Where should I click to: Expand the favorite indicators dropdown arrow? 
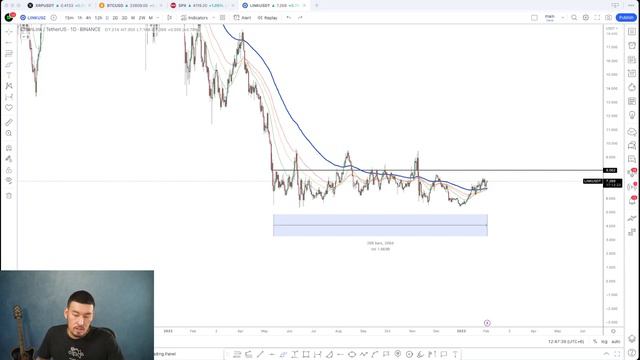pos(213,18)
